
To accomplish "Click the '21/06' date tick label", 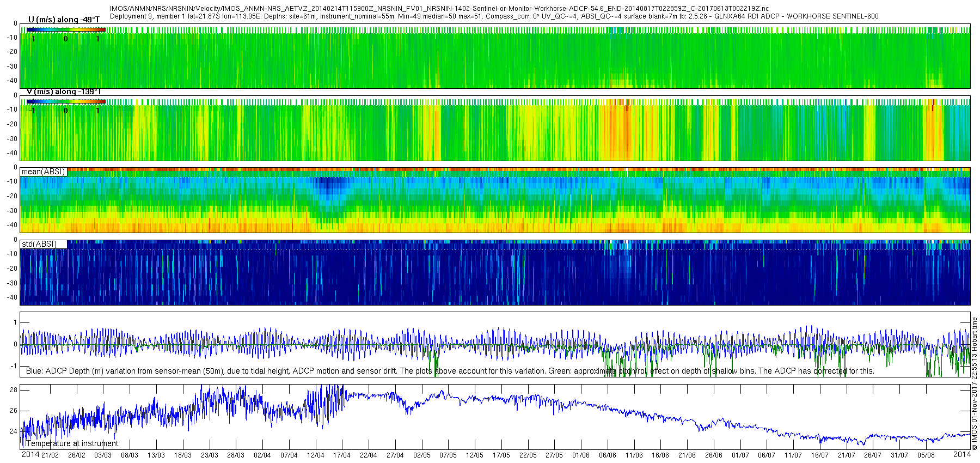I will (x=687, y=455).
